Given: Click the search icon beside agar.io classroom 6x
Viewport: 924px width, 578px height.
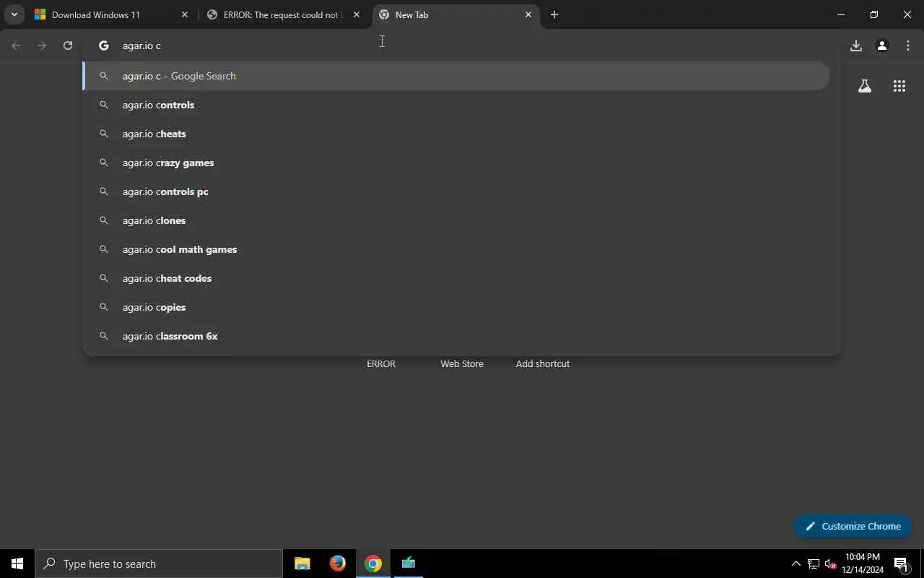Looking at the screenshot, I should click(104, 336).
